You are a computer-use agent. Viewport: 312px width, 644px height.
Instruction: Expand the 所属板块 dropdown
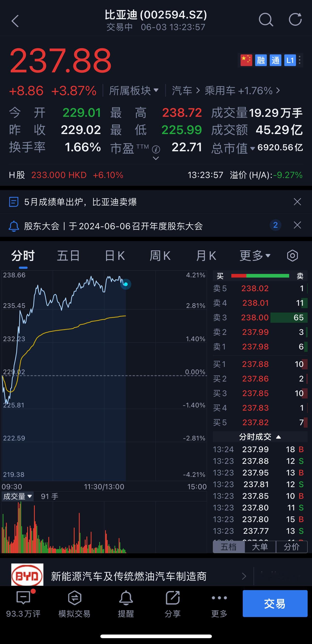click(x=134, y=91)
